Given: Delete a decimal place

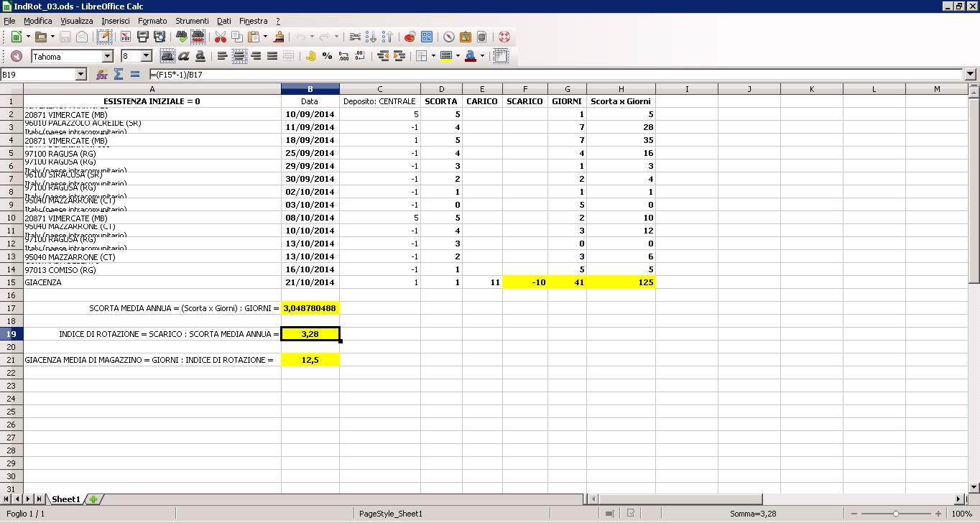Looking at the screenshot, I should coord(360,56).
